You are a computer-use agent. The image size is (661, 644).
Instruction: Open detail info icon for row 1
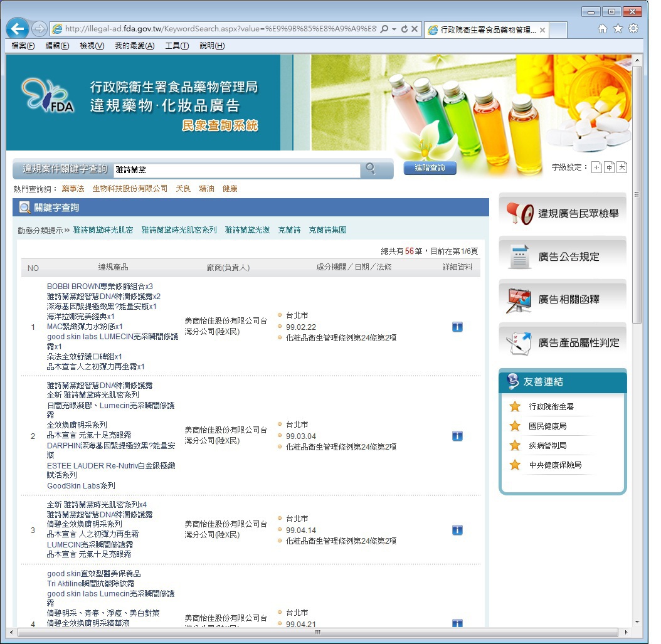[x=457, y=327]
